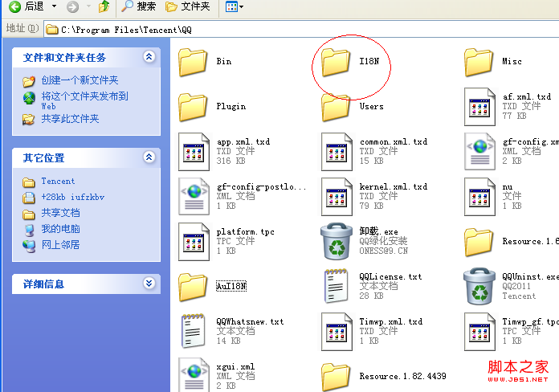Collapse the 其它位置 panel

pyautogui.click(x=149, y=157)
